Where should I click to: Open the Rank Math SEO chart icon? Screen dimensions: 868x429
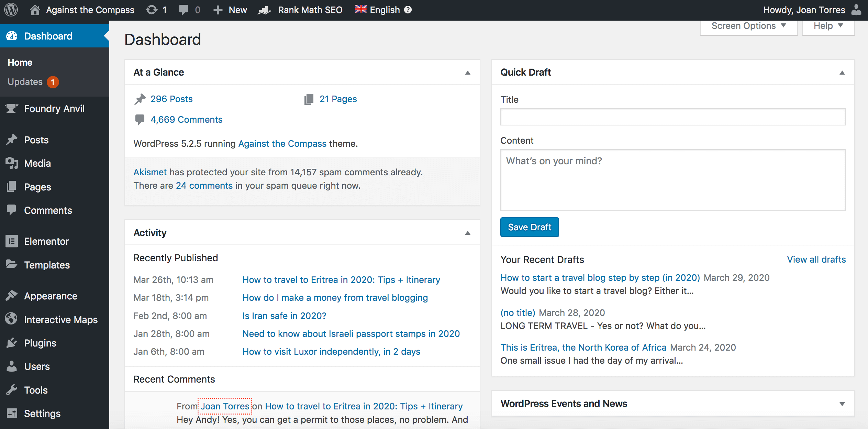tap(265, 10)
